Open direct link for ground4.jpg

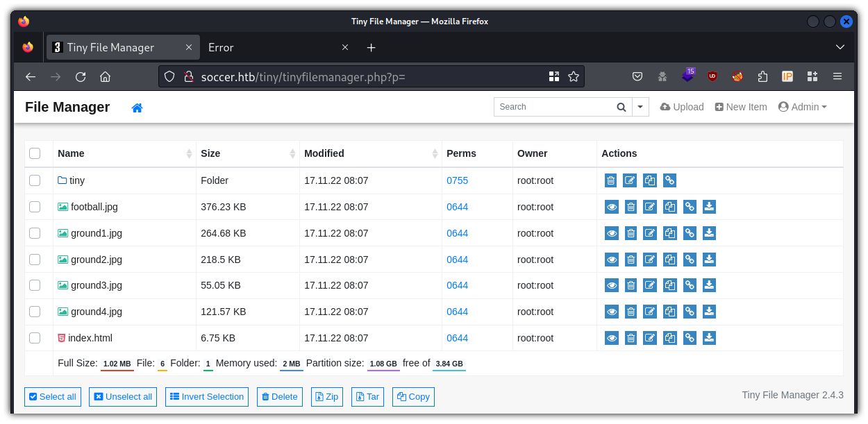click(x=690, y=312)
